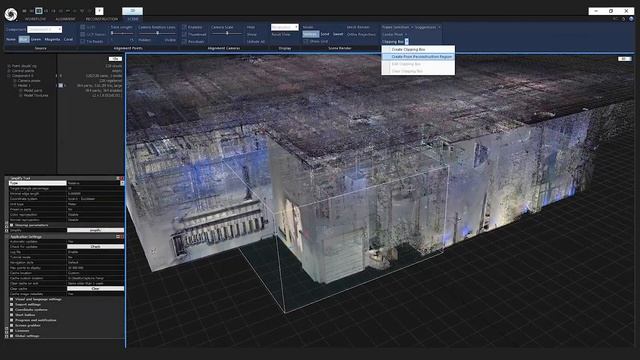Open the camera projection dropdown in Display

[x=284, y=27]
